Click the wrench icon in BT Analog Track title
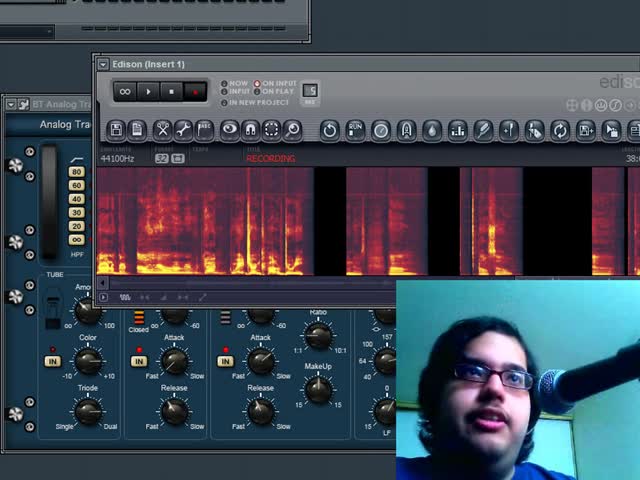 24,104
